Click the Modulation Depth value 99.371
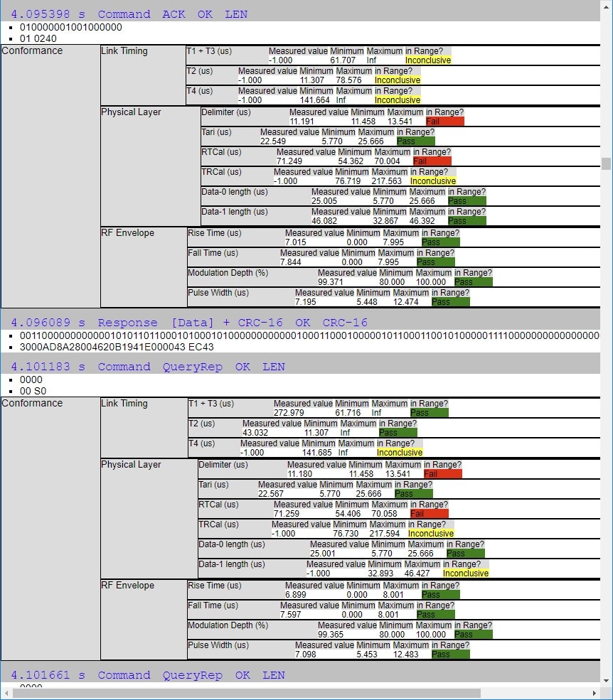The height and width of the screenshot is (700, 613). tap(330, 282)
